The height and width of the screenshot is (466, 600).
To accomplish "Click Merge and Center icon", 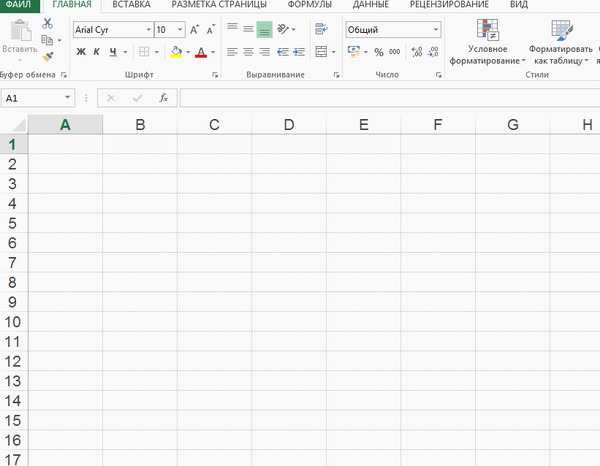I will tap(321, 52).
